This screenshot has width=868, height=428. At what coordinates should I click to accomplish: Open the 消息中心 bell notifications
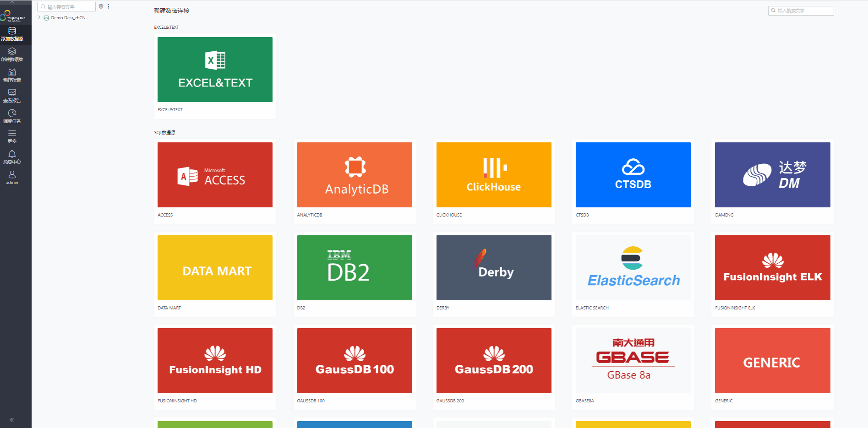coord(12,157)
